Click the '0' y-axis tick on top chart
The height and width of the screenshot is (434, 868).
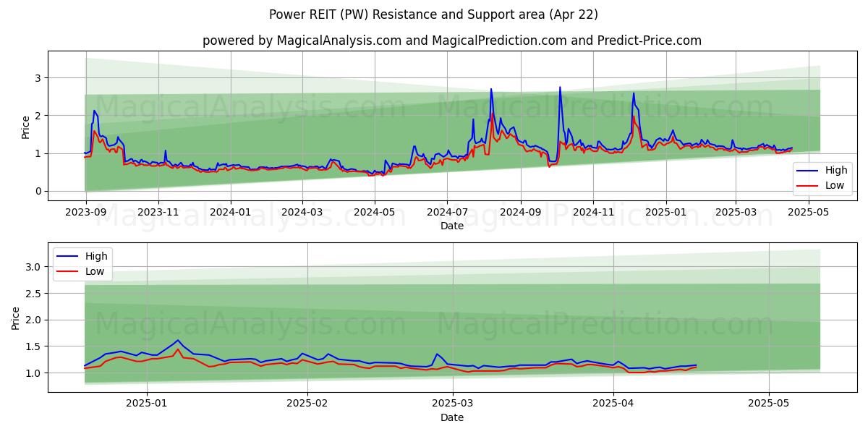38,191
